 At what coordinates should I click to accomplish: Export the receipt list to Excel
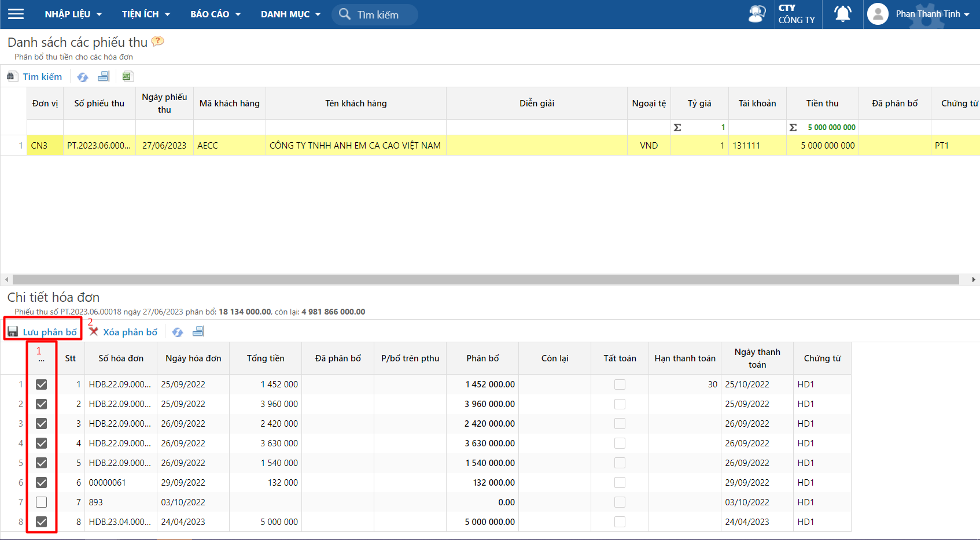(128, 76)
